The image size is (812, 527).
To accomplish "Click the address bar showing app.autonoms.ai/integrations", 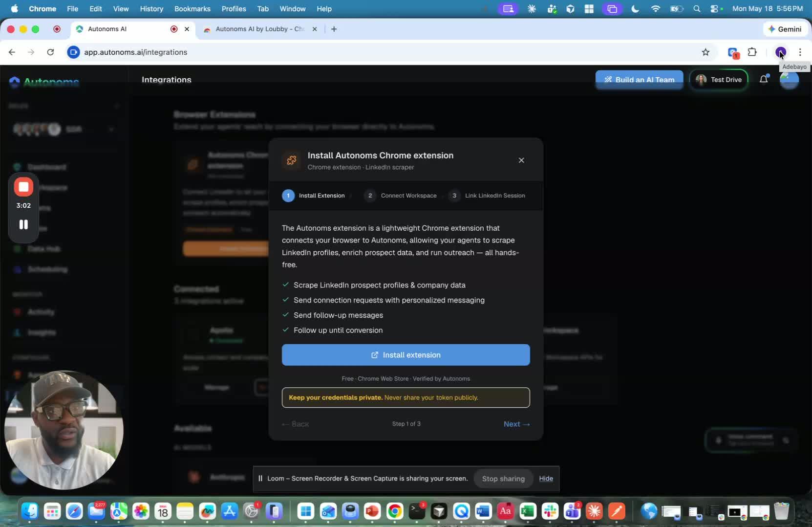I will coord(135,52).
